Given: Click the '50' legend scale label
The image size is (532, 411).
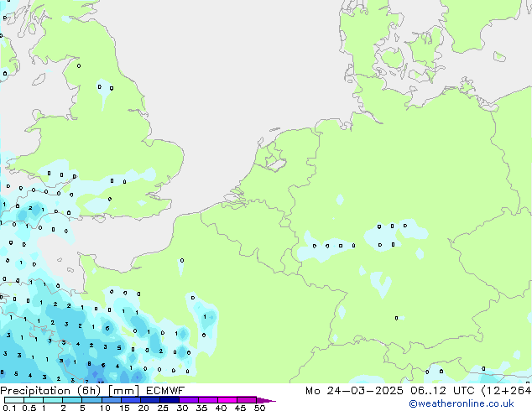Looking at the screenshot, I should (x=259, y=408).
